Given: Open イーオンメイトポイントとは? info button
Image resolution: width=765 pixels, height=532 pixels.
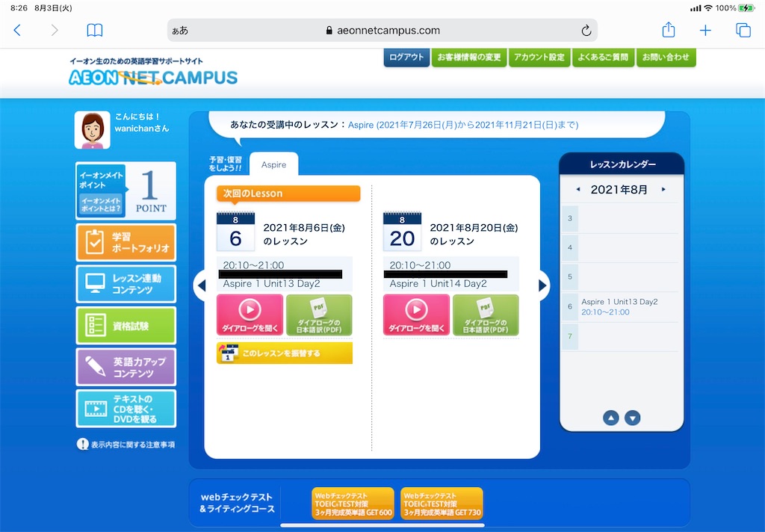Looking at the screenshot, I should pyautogui.click(x=101, y=205).
